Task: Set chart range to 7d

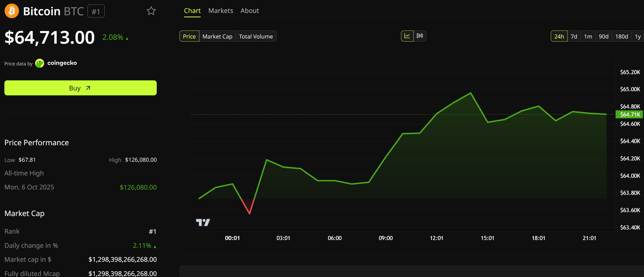Action: click(574, 36)
